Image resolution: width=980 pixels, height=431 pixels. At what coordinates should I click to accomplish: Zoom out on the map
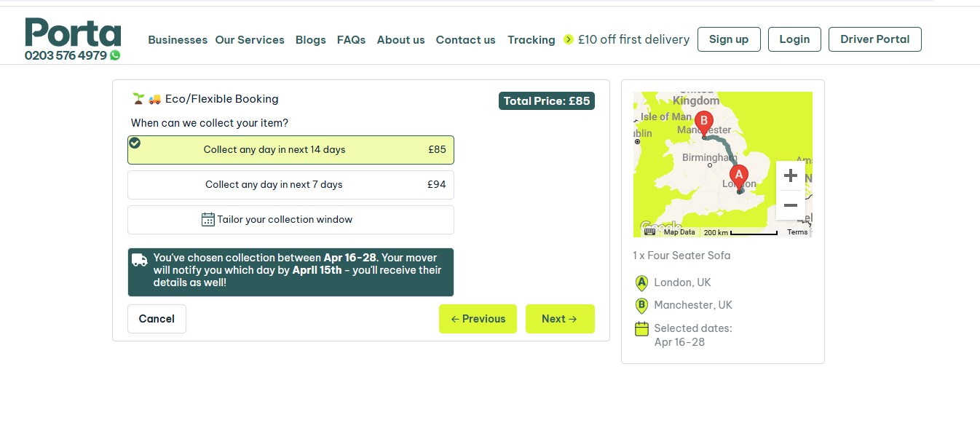(791, 205)
